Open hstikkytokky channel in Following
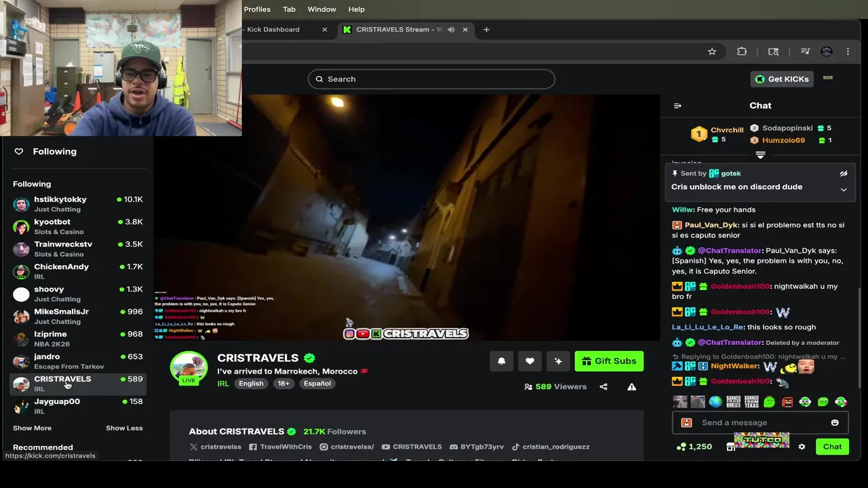868x488 pixels. [x=78, y=204]
